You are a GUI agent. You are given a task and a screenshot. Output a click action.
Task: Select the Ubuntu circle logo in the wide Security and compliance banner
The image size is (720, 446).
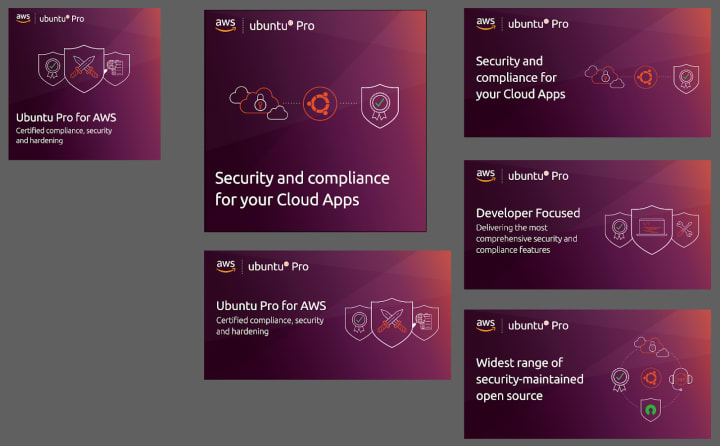646,77
